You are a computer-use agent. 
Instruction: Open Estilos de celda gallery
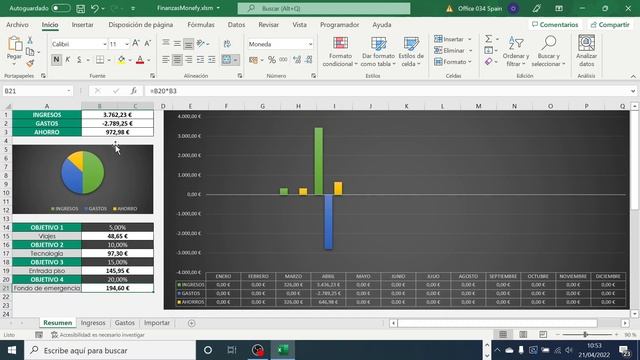[x=411, y=51]
